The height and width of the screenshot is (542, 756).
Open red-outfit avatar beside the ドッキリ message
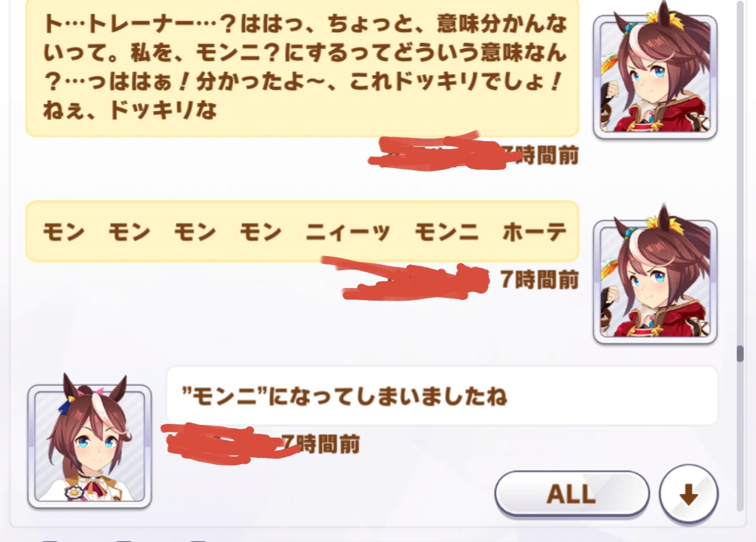(x=655, y=77)
